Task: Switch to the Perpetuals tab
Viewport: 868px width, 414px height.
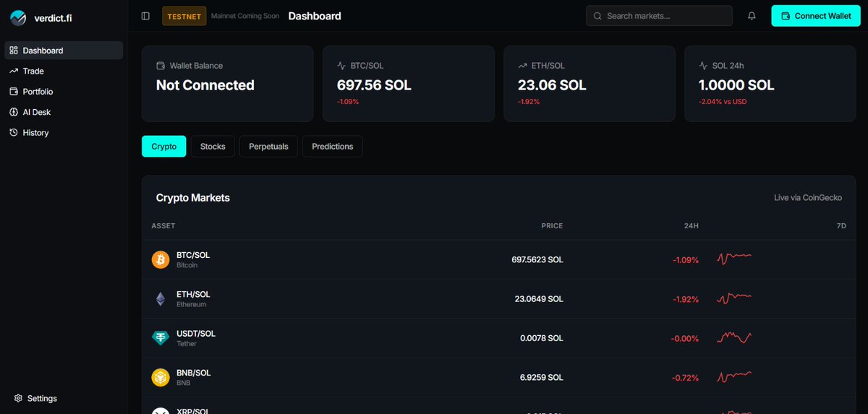Action: [268, 146]
